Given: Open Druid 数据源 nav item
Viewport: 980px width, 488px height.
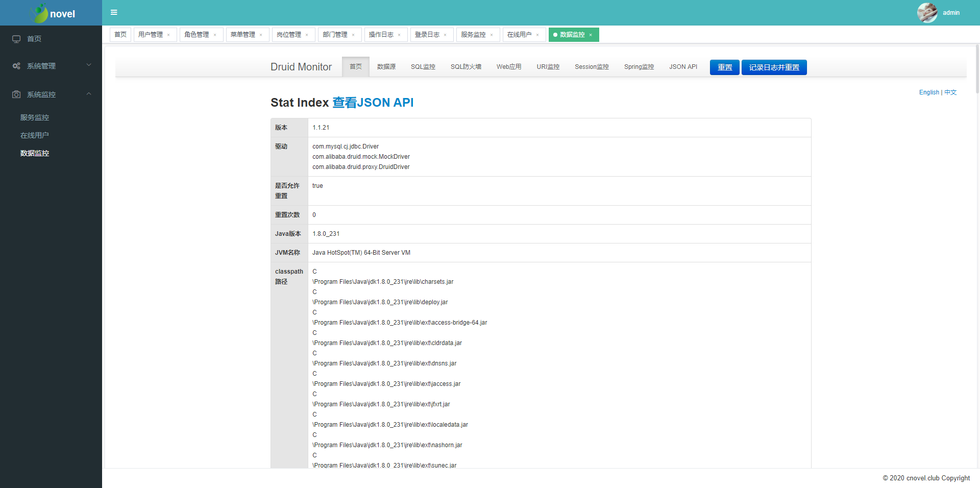Looking at the screenshot, I should [x=386, y=67].
